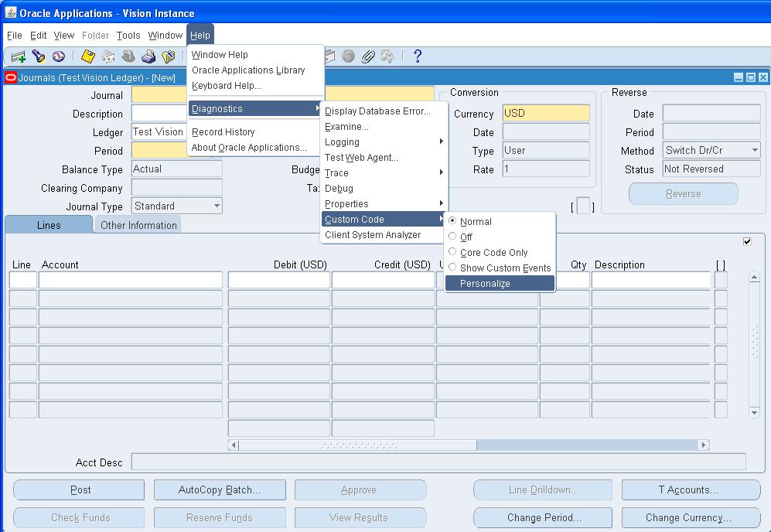
Task: Open Window Help via the question mark icon
Action: [418, 56]
